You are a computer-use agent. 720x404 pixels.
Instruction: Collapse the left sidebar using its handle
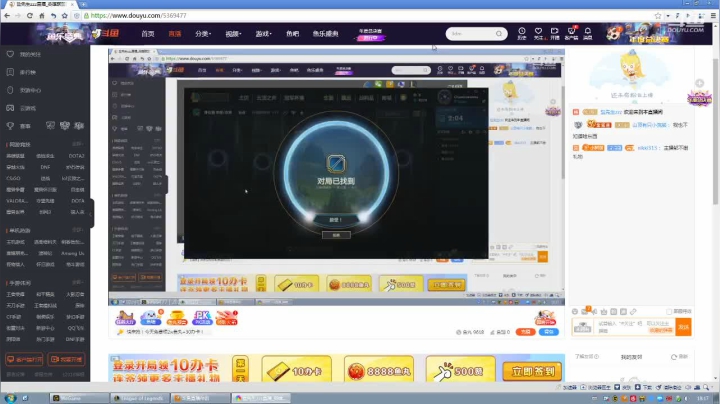pos(92,213)
